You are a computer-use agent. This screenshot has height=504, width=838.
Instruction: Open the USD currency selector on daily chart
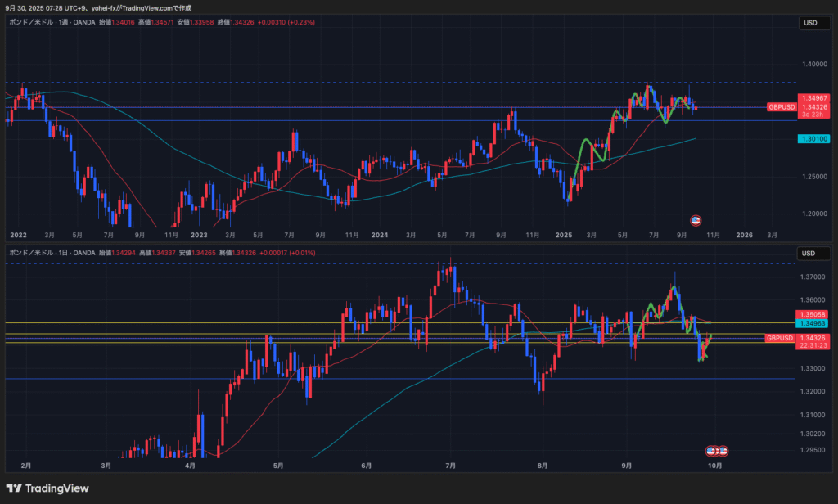[x=809, y=253]
